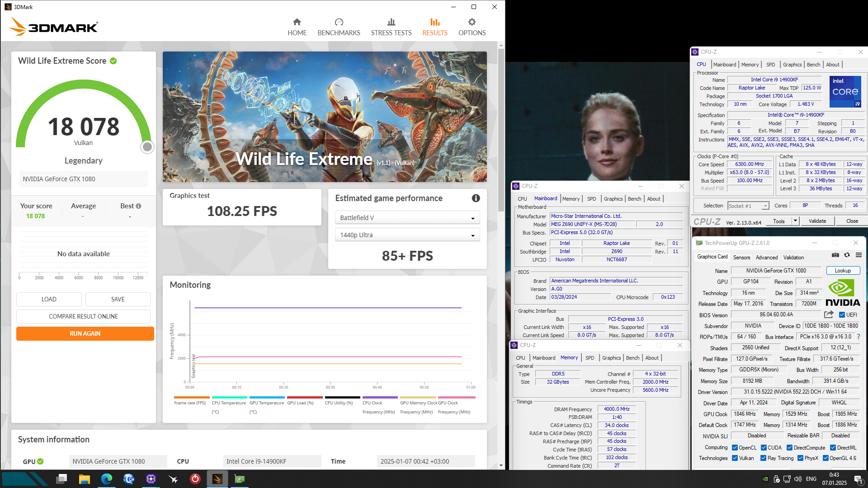The height and width of the screenshot is (488, 868).
Task: Open the notification center icon
Action: (858, 479)
